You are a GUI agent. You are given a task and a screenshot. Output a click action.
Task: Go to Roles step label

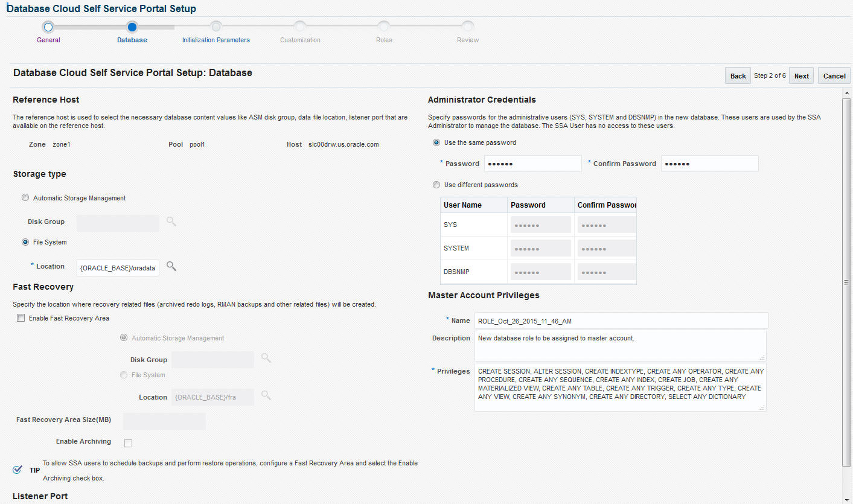384,40
